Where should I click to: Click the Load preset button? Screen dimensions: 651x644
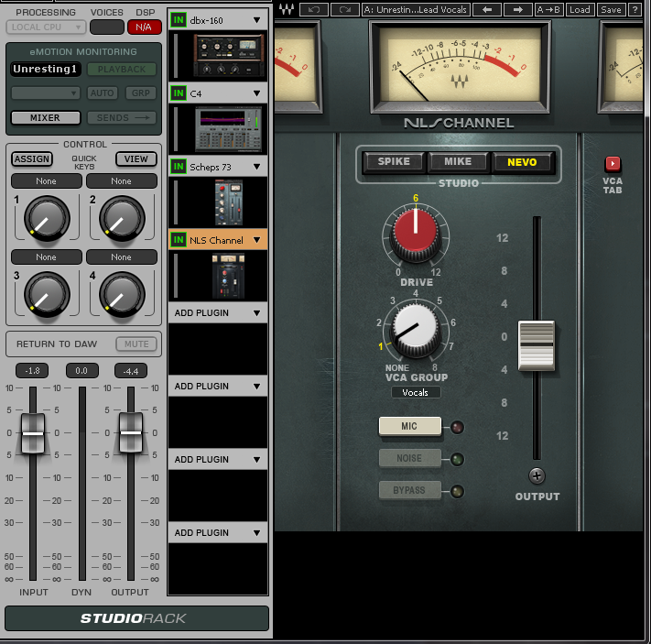(x=580, y=9)
